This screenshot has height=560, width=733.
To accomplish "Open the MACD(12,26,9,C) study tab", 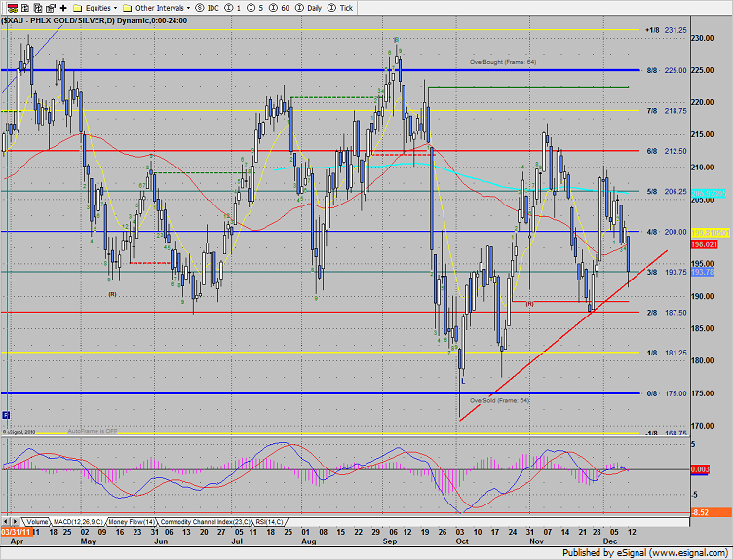I will [78, 522].
